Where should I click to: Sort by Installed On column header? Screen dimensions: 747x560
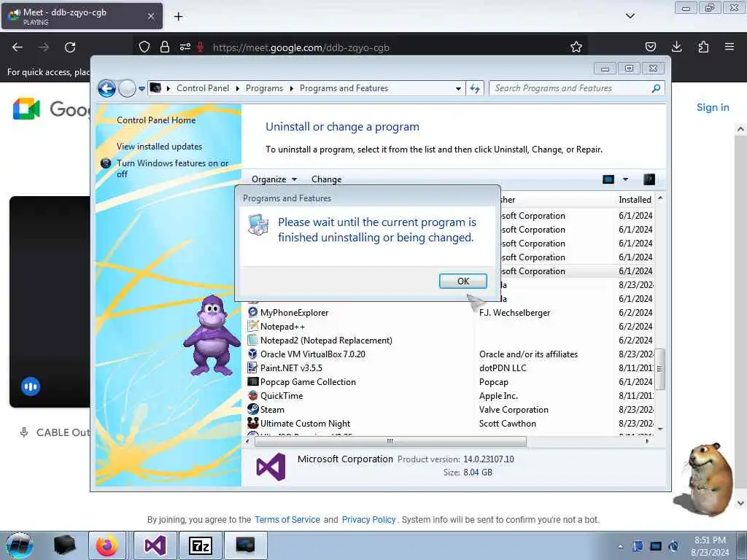click(x=635, y=200)
